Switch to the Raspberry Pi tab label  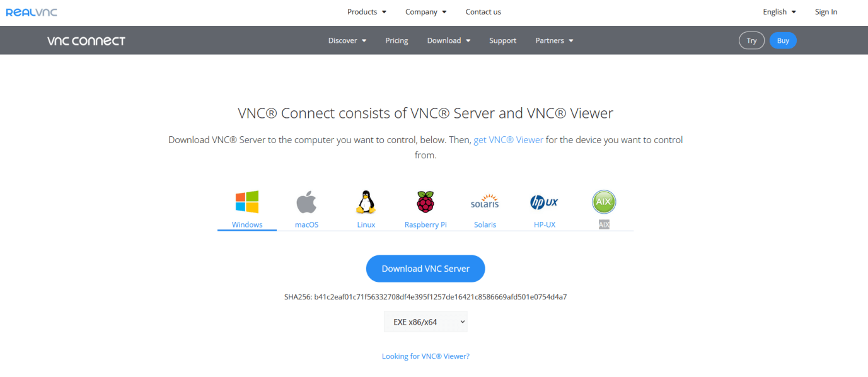coord(425,224)
